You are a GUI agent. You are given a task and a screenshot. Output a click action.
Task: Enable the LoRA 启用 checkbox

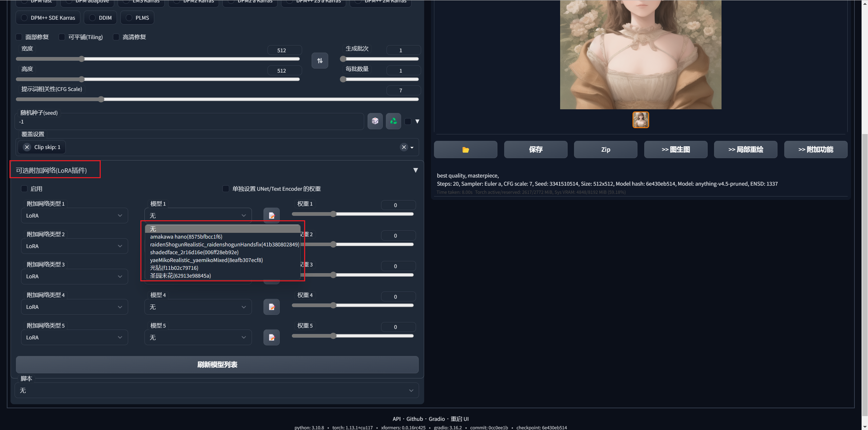(24, 189)
